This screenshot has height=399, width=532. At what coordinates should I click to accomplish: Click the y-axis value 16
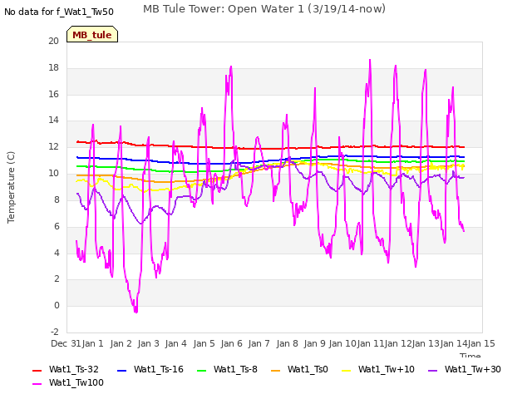[x=53, y=94]
